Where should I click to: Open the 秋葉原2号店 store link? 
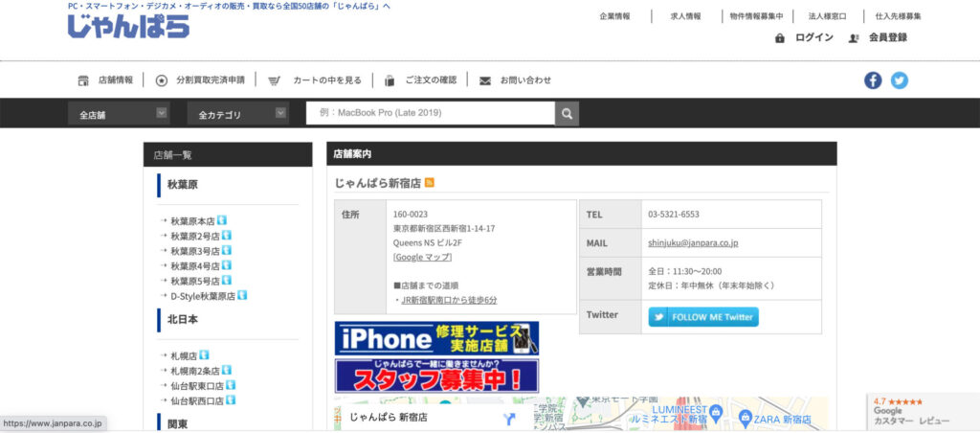[195, 236]
